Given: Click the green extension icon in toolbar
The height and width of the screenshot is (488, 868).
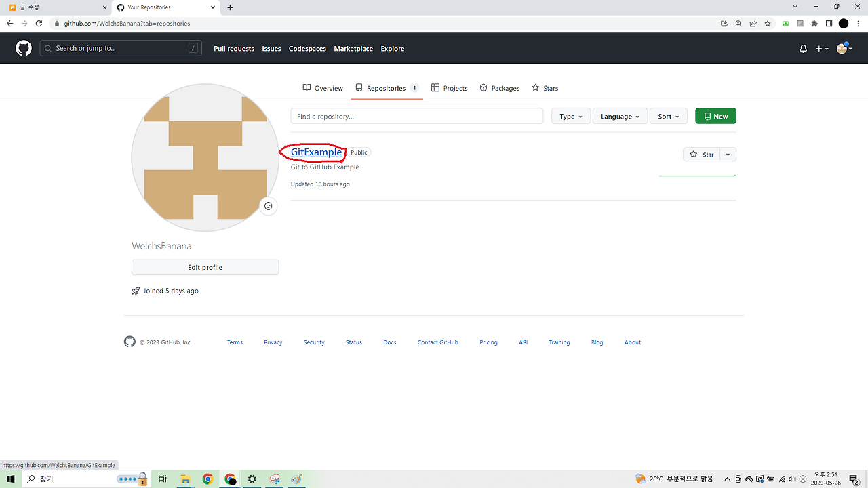Looking at the screenshot, I should [786, 23].
